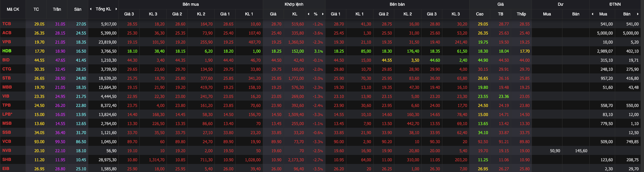Click VCB ceiling price 99.50
644x172 pixels.
[x=60, y=142]
